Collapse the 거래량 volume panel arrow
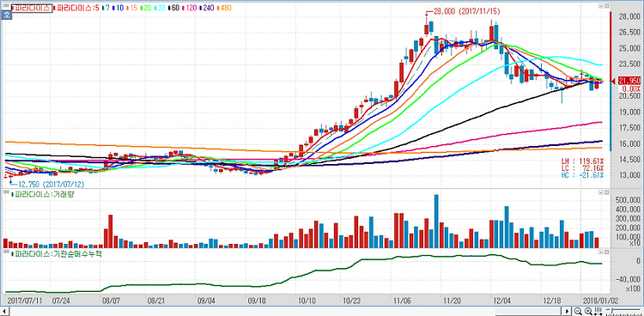Image resolution: width=644 pixels, height=316 pixels. point(600,192)
